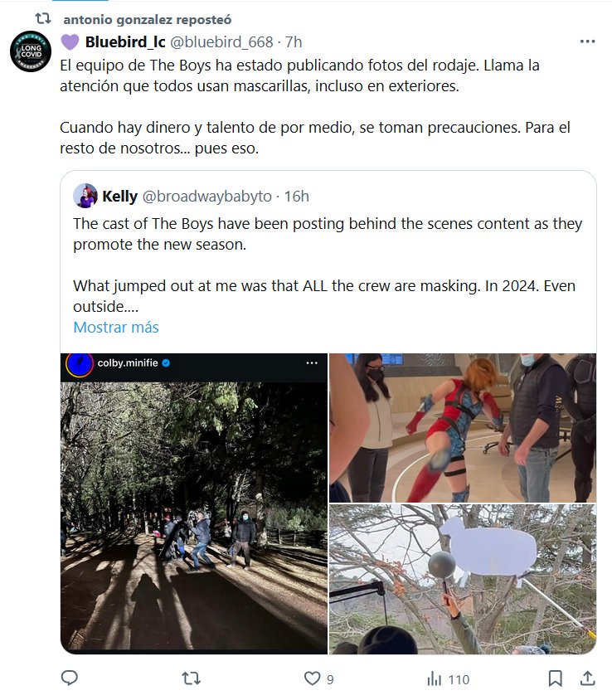Click Kelly's profile avatar in quoted tweet
The width and height of the screenshot is (612, 700).
[85, 196]
